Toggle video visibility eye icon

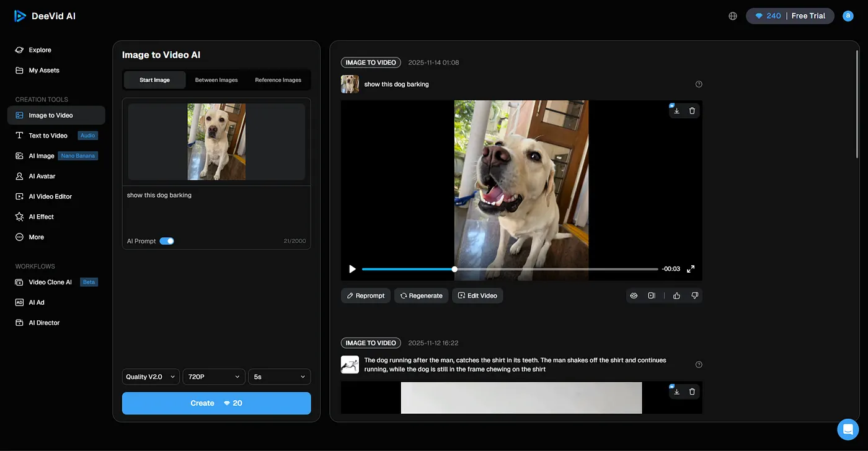point(634,296)
